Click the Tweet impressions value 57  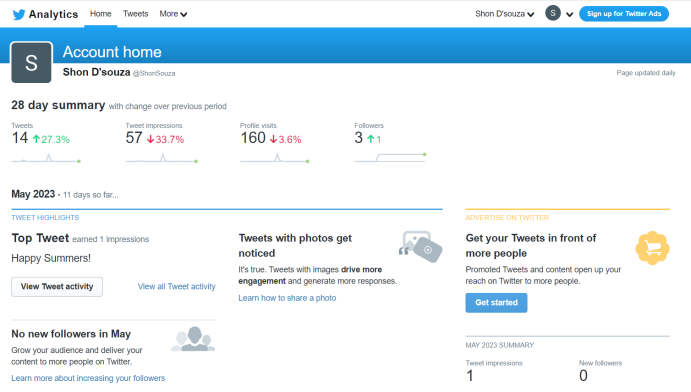[x=134, y=138]
